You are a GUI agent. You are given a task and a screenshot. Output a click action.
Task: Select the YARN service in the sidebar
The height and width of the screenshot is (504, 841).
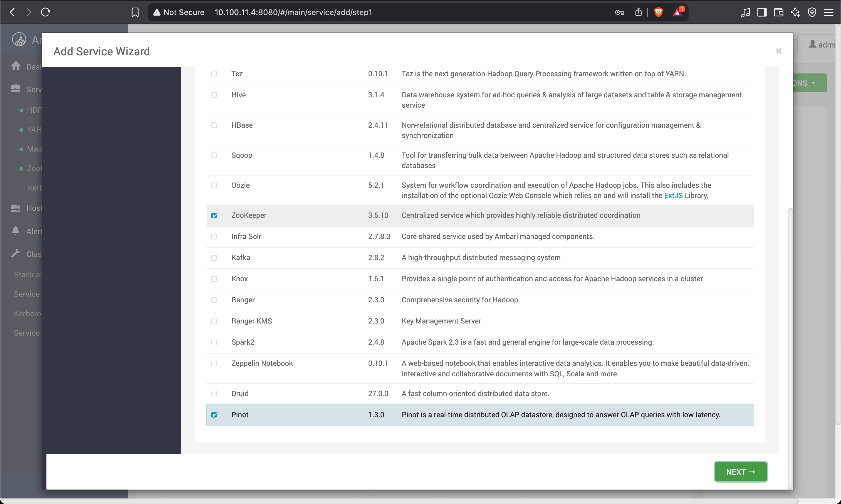click(x=31, y=129)
